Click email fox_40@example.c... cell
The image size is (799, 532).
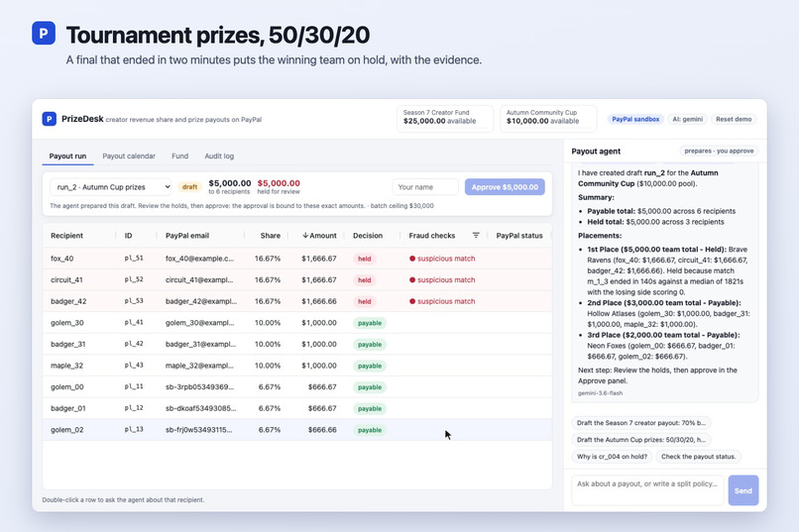[200, 259]
